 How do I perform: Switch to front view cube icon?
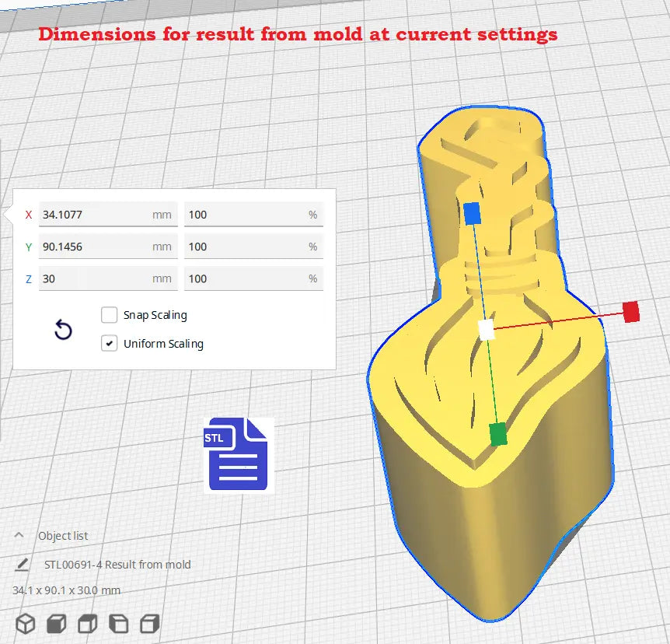pos(56,623)
